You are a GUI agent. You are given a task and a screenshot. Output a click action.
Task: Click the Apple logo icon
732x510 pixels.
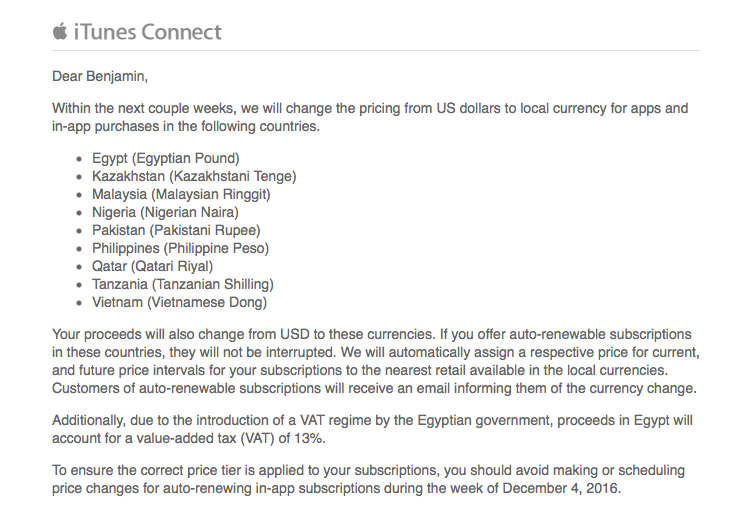[x=60, y=31]
